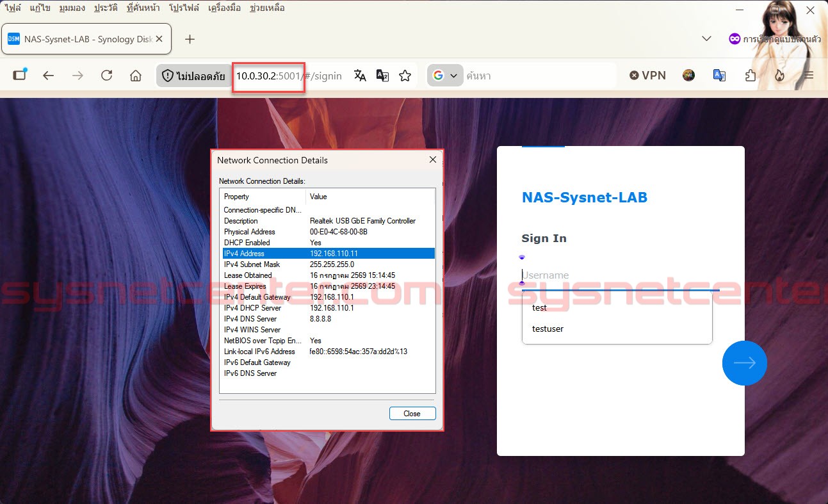Expand the list all tabs chevron
This screenshot has width=828, height=504.
pos(706,38)
